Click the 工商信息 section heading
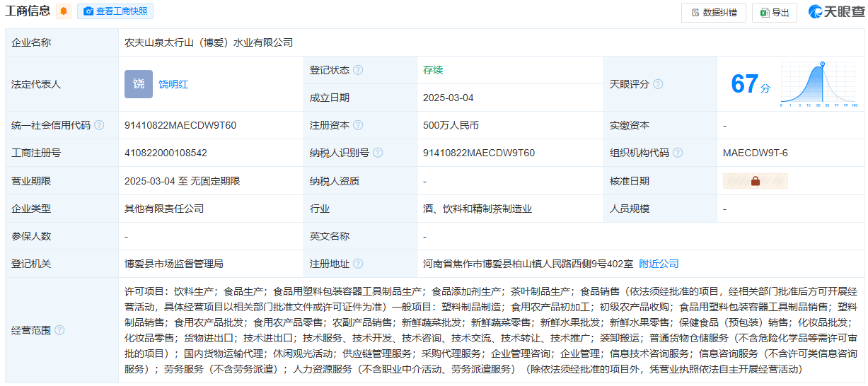Screen dimensions: 868x386 pyautogui.click(x=28, y=11)
